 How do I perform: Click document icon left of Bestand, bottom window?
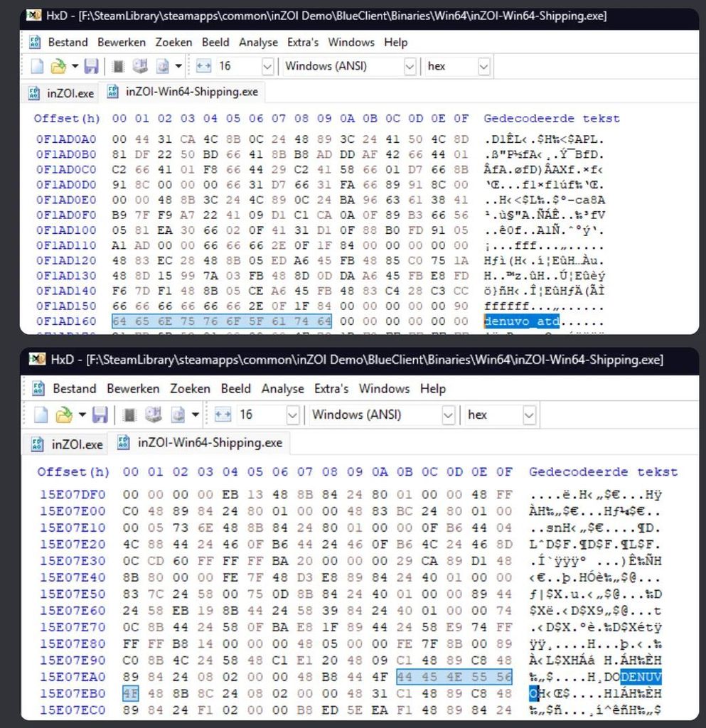(x=38, y=389)
